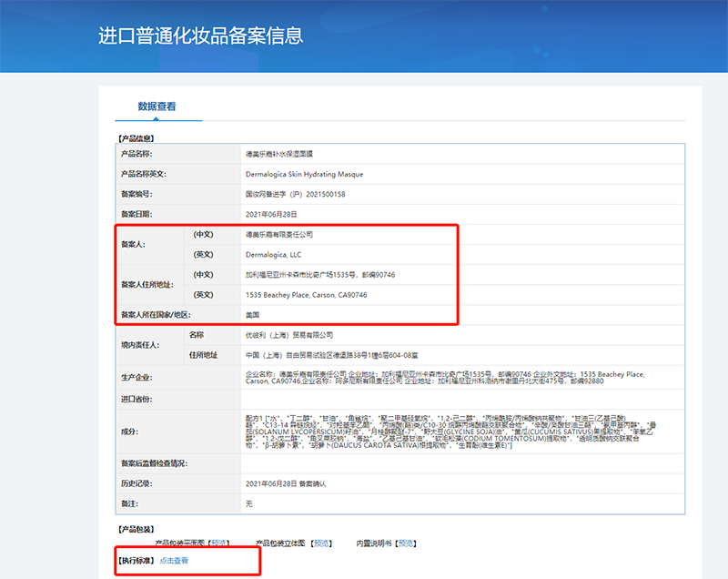Select the product name 德美乐嘉补水保湿面膜

[279, 154]
